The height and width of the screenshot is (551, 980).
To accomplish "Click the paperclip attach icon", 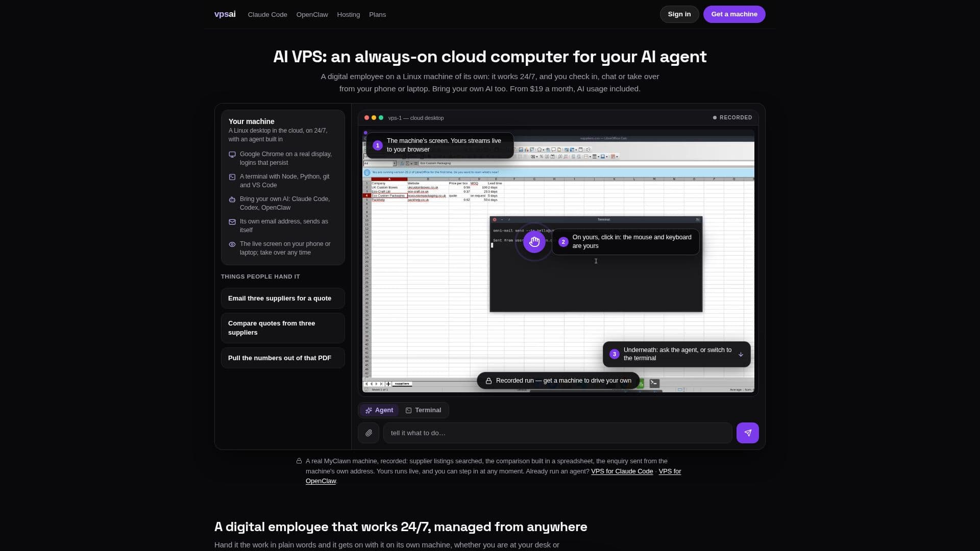I will coord(369,433).
